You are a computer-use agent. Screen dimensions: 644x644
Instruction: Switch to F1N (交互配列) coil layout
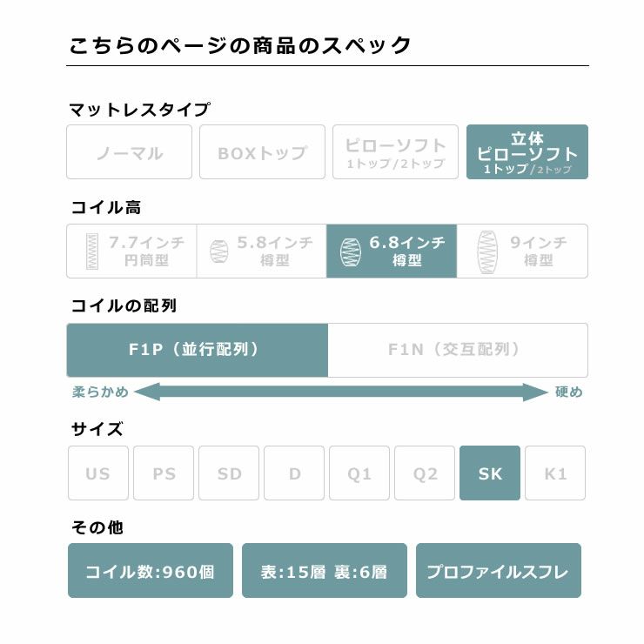pyautogui.click(x=458, y=350)
